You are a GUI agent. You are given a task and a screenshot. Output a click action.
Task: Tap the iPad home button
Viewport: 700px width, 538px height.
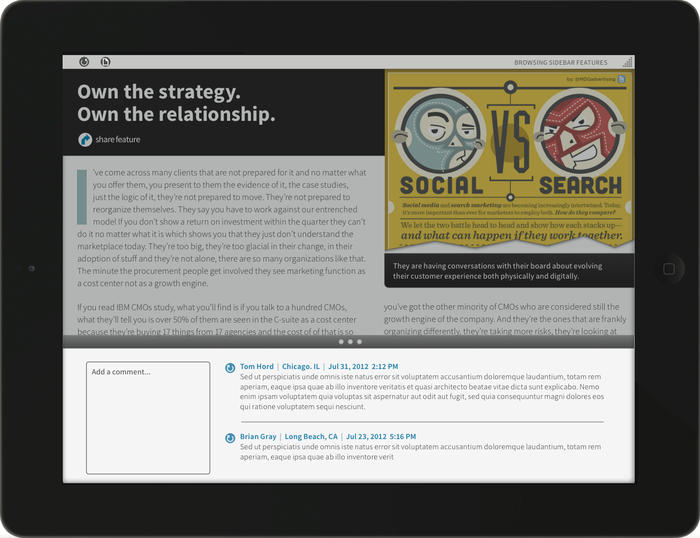[x=669, y=269]
